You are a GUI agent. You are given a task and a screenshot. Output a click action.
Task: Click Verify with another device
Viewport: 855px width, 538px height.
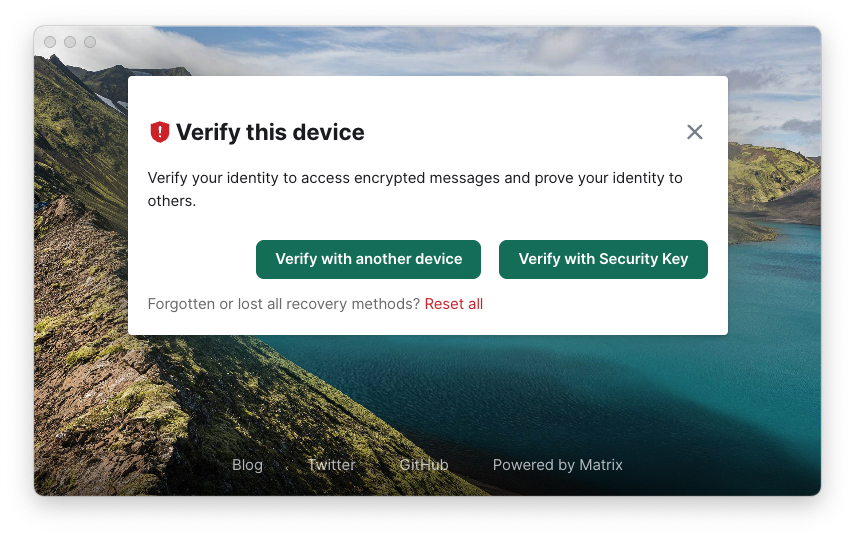[x=368, y=259]
